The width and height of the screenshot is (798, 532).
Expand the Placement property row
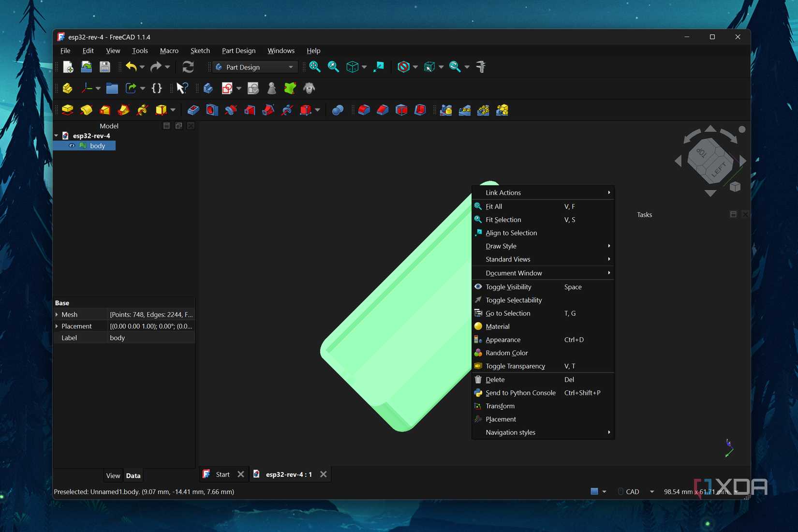57,326
